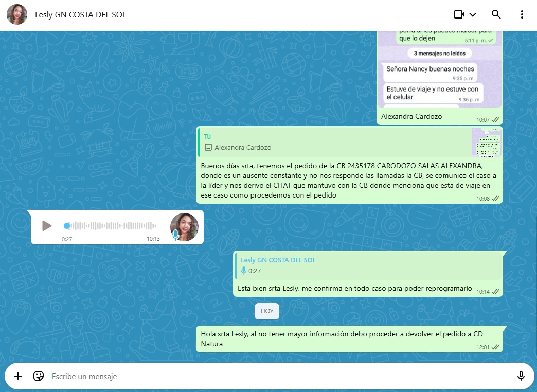Expand the call options dropdown arrow

pyautogui.click(x=473, y=14)
